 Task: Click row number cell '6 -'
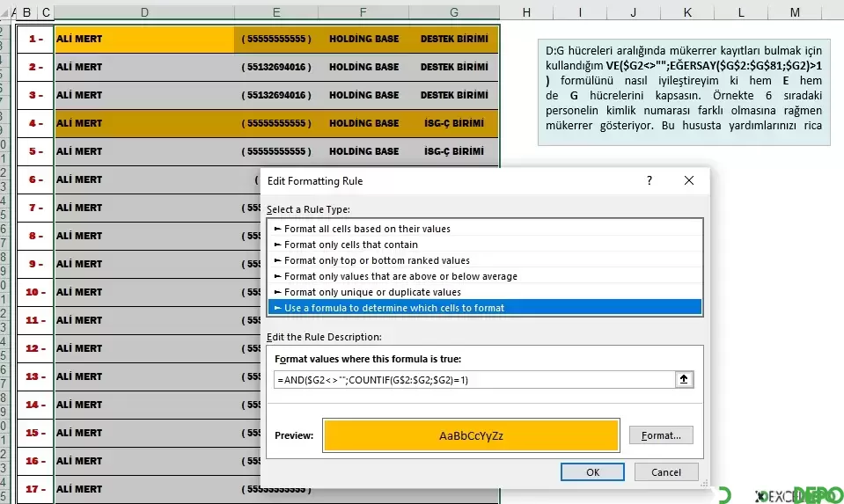tap(35, 179)
